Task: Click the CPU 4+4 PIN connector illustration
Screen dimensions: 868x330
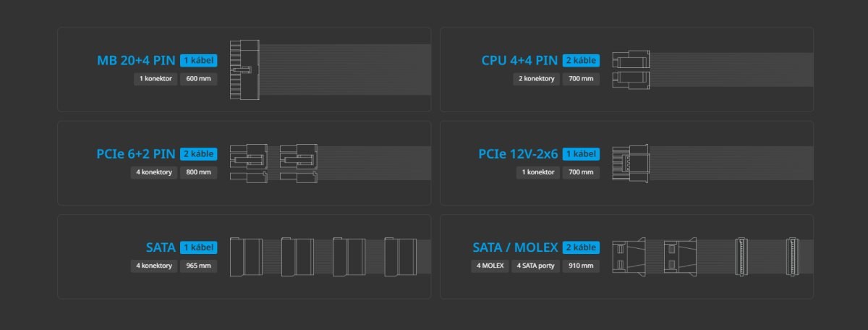Action: 631,70
